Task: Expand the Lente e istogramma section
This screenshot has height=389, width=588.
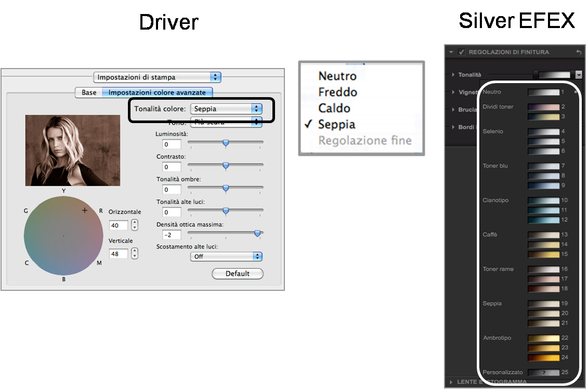Action: point(451,382)
